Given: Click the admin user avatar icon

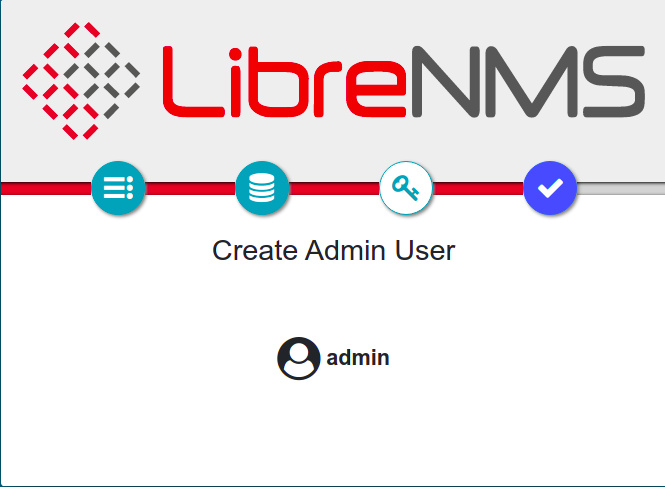Looking at the screenshot, I should 298,358.
